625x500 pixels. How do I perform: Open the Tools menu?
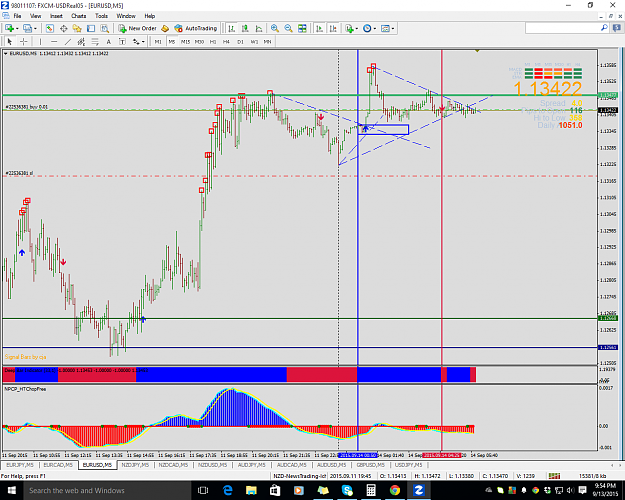101,16
